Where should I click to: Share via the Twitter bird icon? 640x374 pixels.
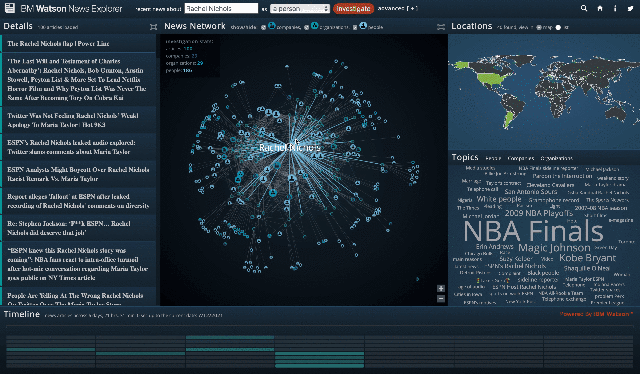631,8
